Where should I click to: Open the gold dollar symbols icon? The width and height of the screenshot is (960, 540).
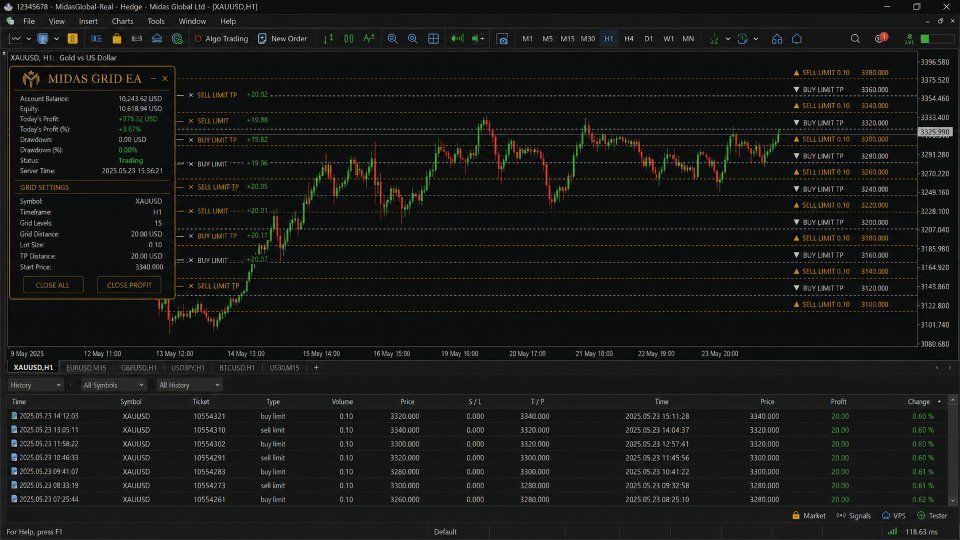pos(72,39)
